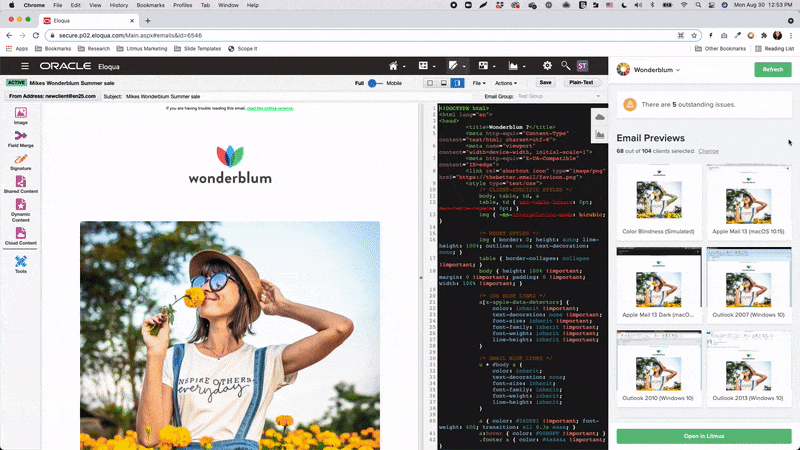Click the Litmus Wonderblum logo icon
Viewport: 800px width, 450px height.
(x=623, y=69)
